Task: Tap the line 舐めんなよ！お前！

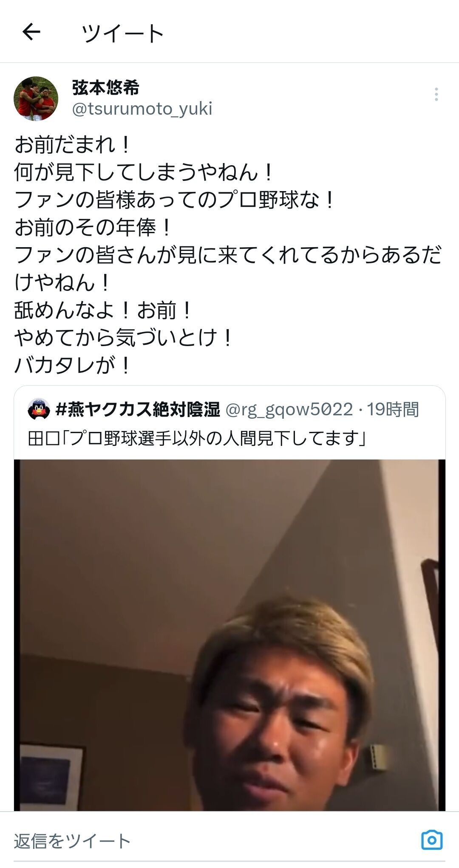Action: point(104,310)
